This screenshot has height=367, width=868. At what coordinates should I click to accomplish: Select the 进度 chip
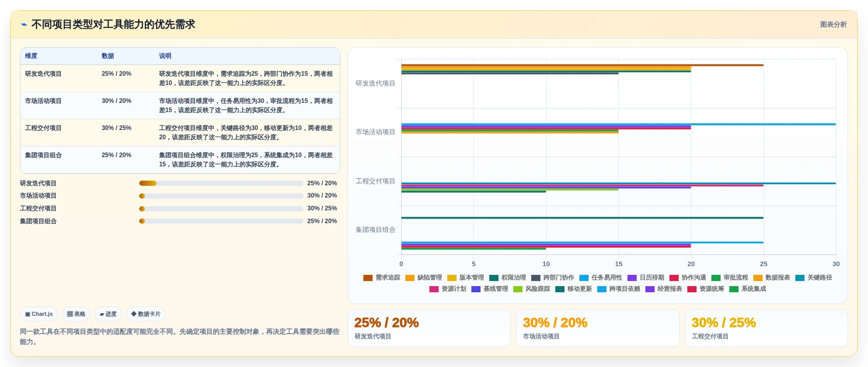coord(108,314)
